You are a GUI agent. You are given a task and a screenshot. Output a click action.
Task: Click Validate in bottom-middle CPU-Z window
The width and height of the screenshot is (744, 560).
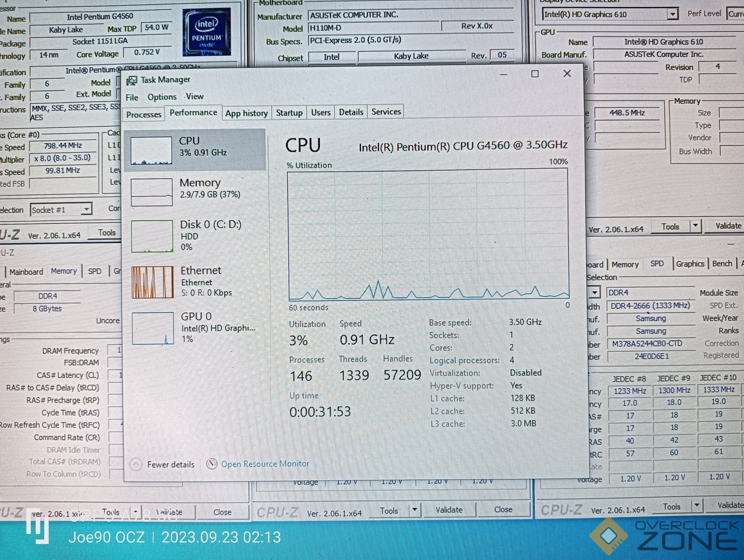(449, 510)
